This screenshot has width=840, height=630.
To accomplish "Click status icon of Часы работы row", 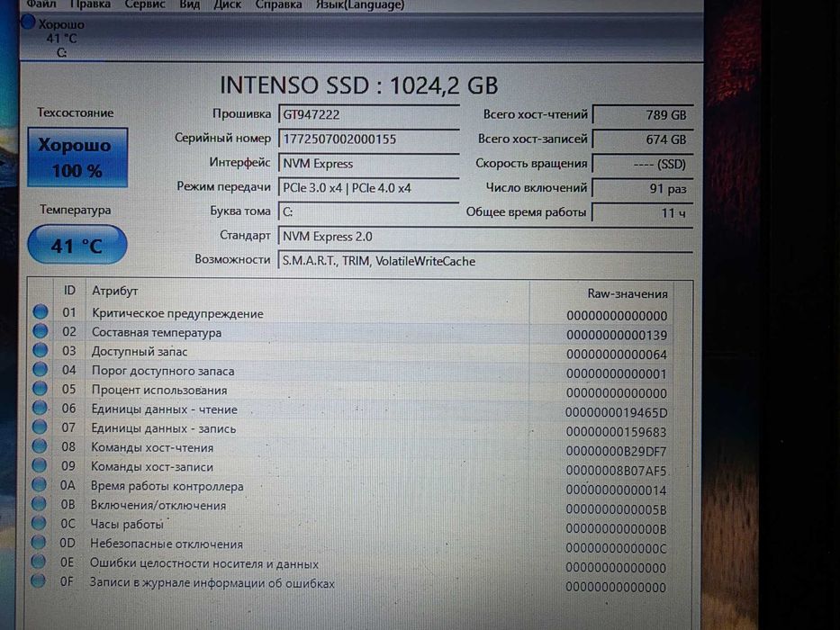I will [x=39, y=522].
